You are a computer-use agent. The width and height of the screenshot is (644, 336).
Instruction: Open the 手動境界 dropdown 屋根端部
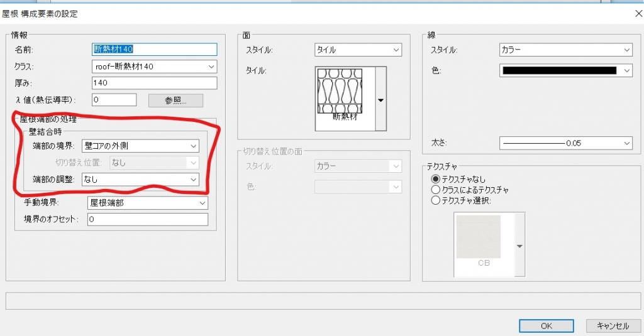147,203
